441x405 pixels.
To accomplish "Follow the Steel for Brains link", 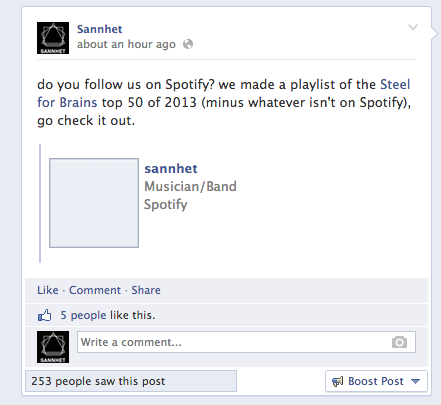I will click(x=224, y=93).
